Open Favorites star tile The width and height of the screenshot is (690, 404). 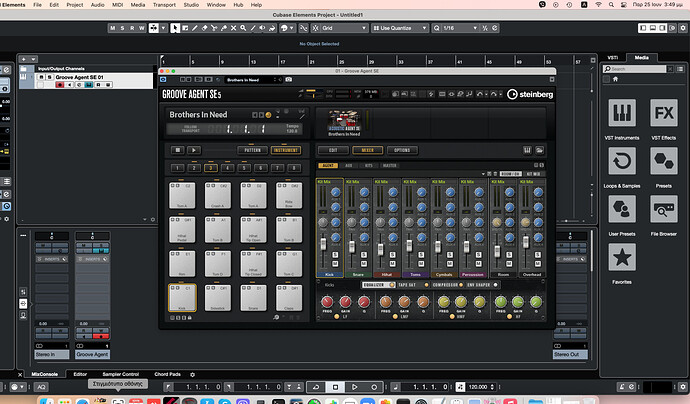622,257
